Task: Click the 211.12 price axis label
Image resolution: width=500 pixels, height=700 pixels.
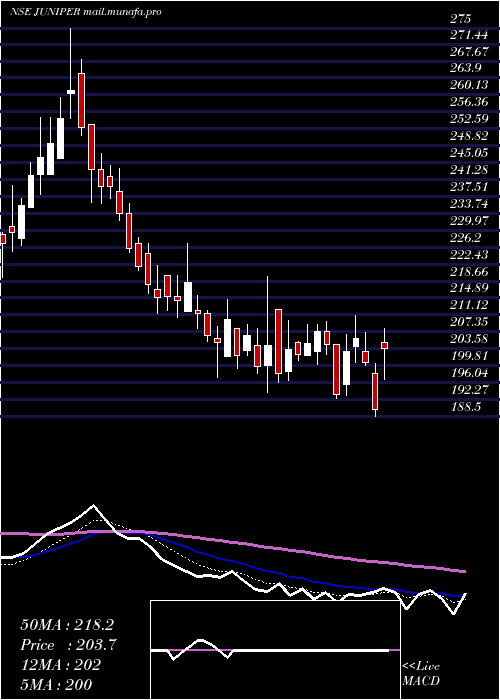Action: coord(468,305)
